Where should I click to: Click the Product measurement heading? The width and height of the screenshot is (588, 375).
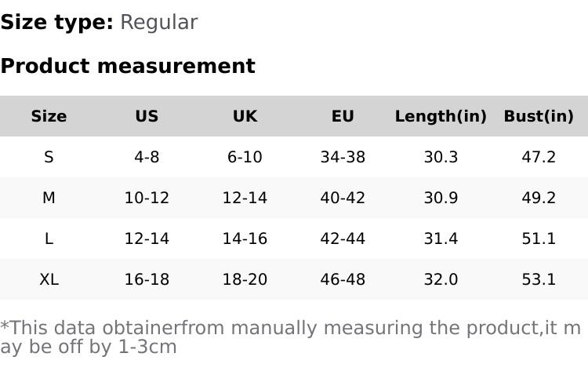128,66
